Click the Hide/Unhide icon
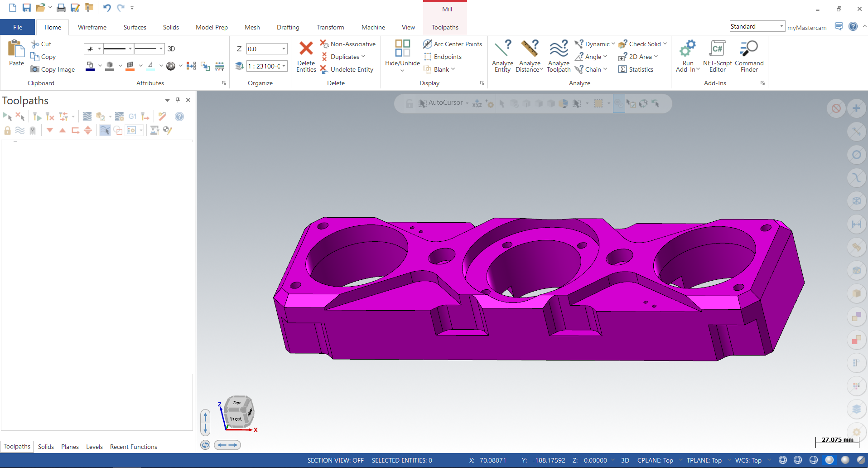The height and width of the screenshot is (468, 868). pyautogui.click(x=402, y=49)
